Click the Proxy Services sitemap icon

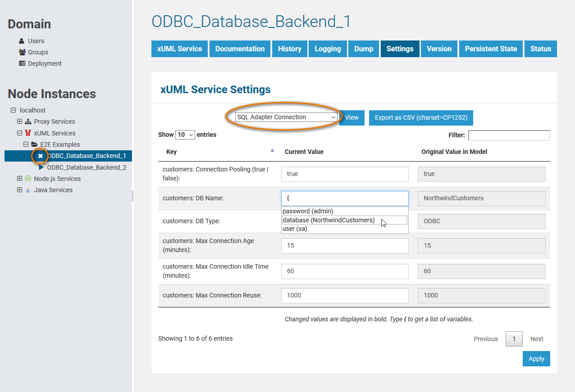tap(28, 122)
